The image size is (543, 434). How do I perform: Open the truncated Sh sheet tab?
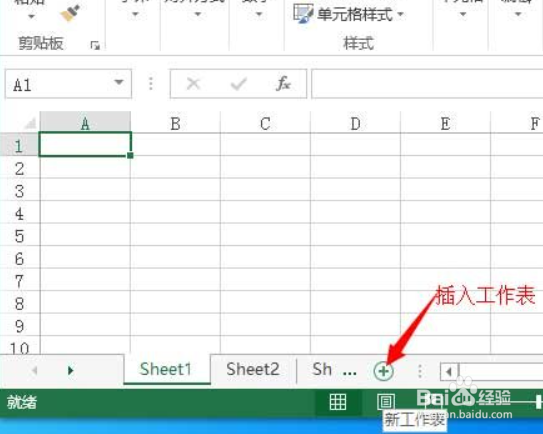click(x=322, y=369)
